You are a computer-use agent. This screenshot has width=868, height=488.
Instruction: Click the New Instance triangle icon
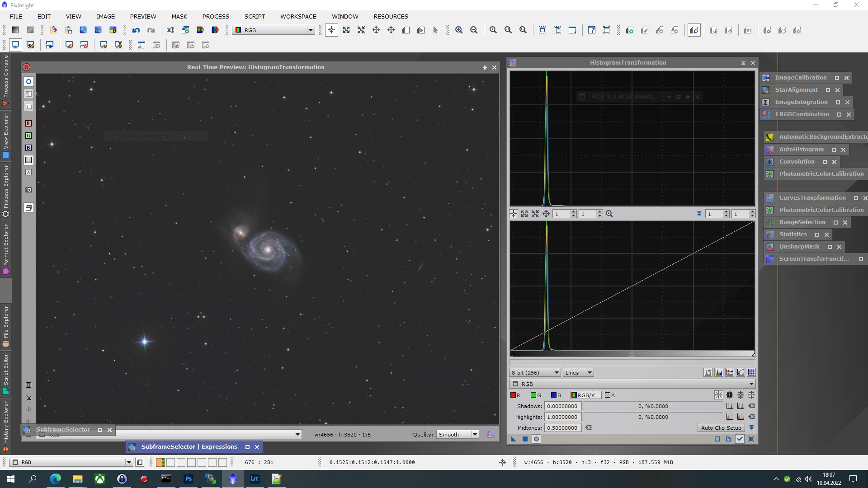point(514,439)
